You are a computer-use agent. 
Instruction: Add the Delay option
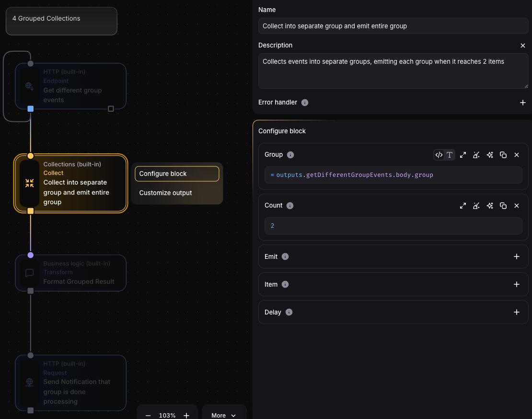point(517,312)
